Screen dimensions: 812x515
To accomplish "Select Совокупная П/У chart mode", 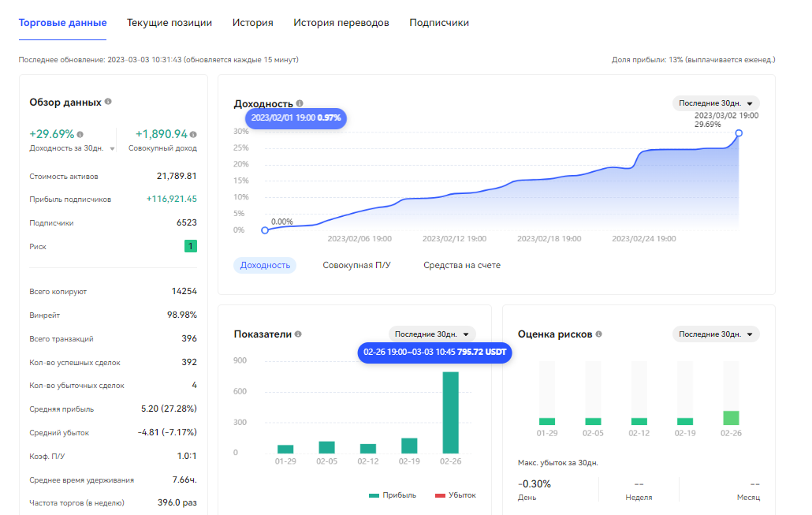I will [356, 265].
